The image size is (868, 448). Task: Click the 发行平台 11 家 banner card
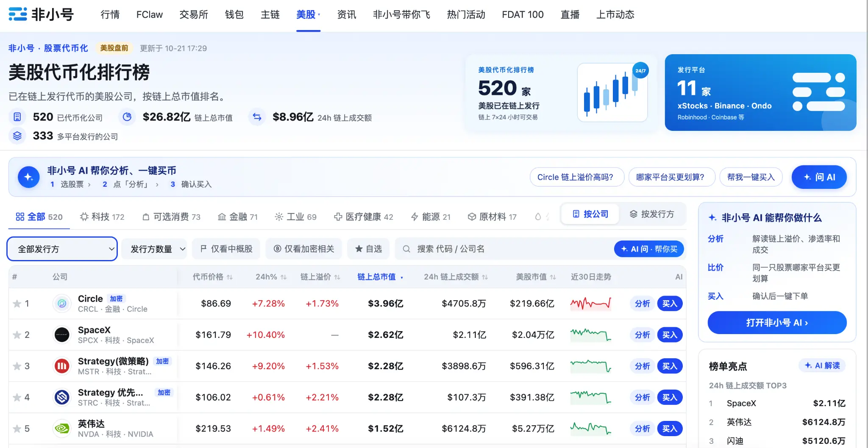tap(760, 92)
